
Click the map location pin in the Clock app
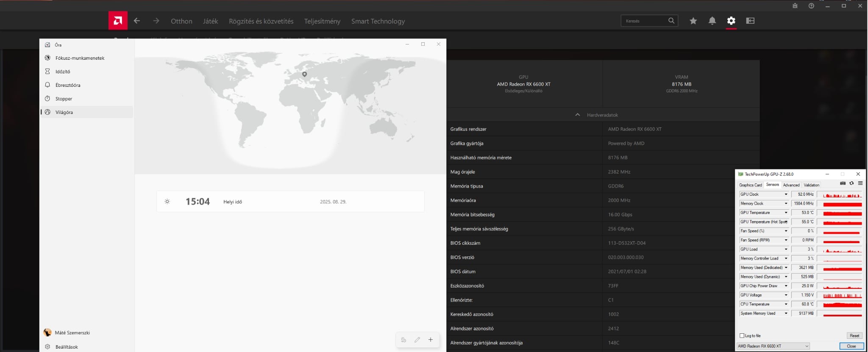click(x=304, y=74)
